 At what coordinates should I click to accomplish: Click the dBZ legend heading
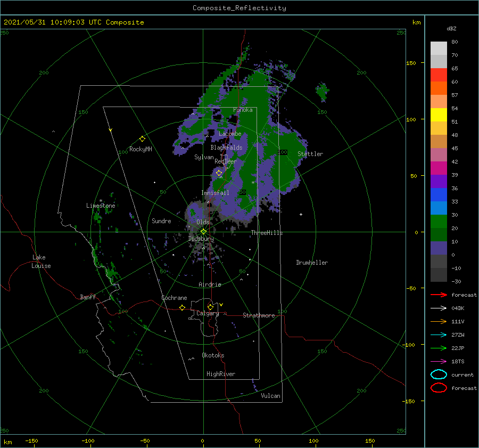[x=451, y=28]
